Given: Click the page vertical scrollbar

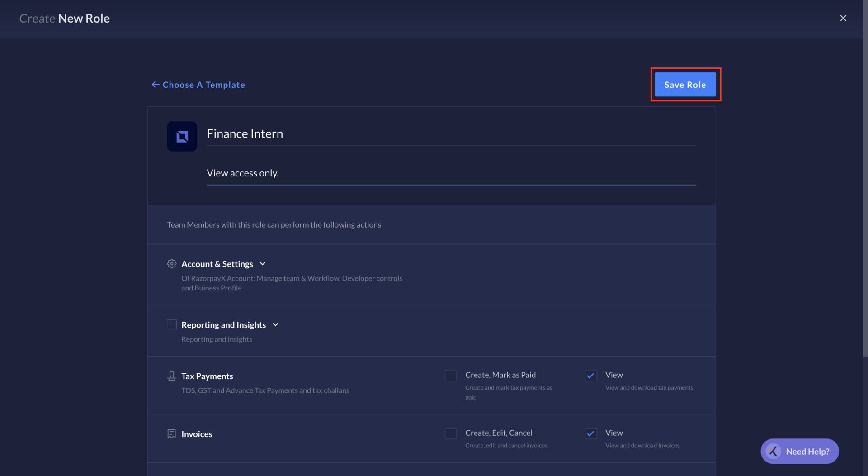Looking at the screenshot, I should point(865,178).
